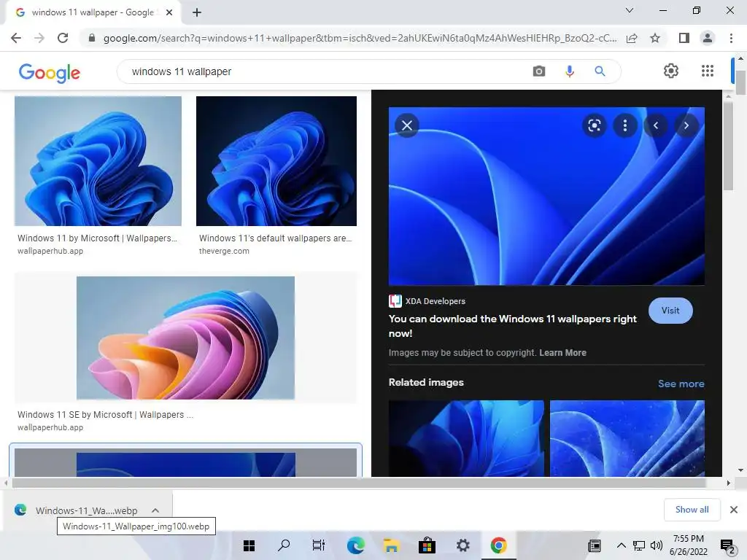Open Microsoft Store from taskbar

coord(427,545)
